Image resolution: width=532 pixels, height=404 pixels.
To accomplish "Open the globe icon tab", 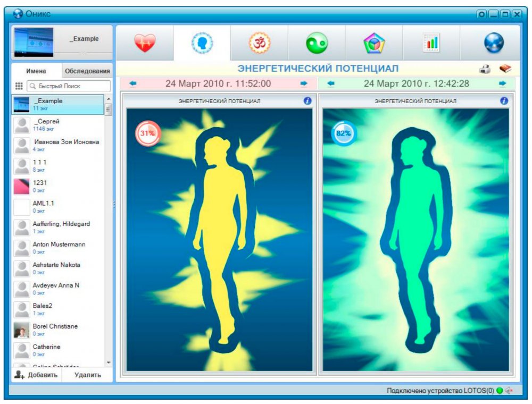I will (x=494, y=43).
